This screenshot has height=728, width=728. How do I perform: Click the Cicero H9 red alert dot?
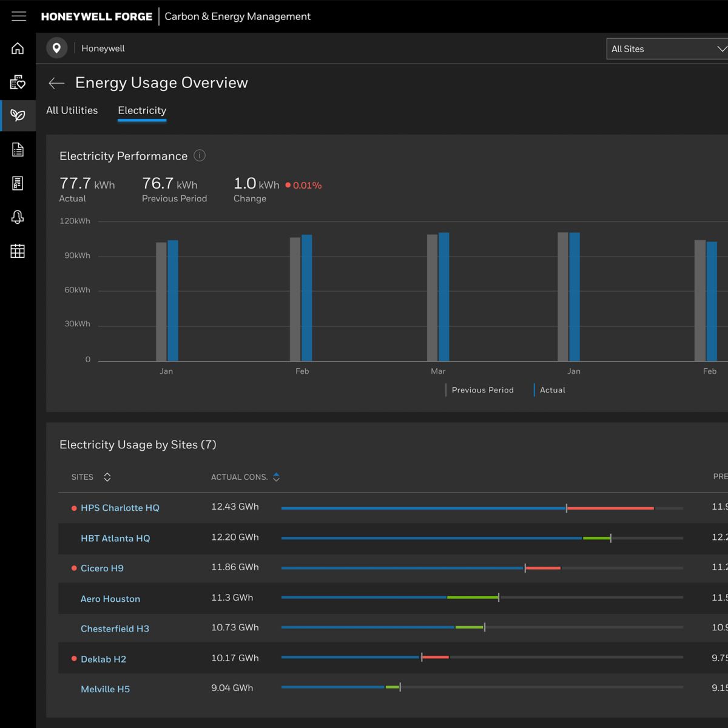tap(74, 568)
